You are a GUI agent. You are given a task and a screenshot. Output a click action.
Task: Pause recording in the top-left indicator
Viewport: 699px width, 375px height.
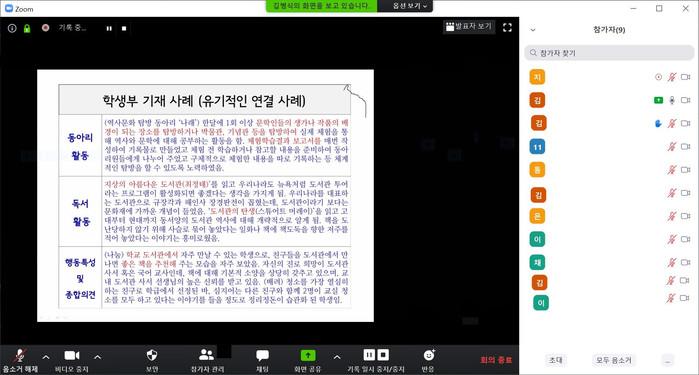pyautogui.click(x=109, y=29)
